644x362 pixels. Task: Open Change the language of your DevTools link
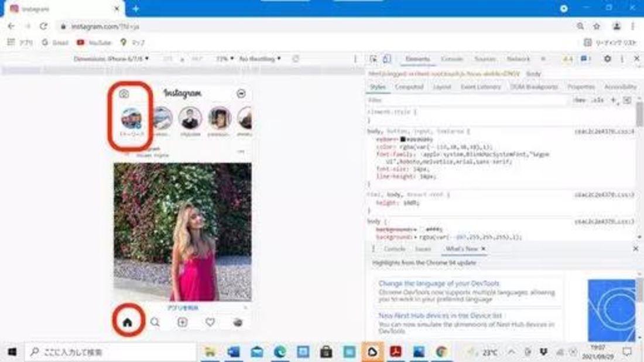(439, 284)
